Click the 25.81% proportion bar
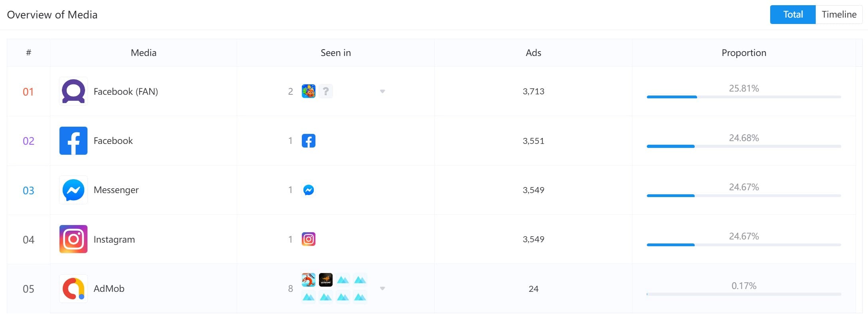Viewport: 868px width, 319px height. tap(744, 97)
